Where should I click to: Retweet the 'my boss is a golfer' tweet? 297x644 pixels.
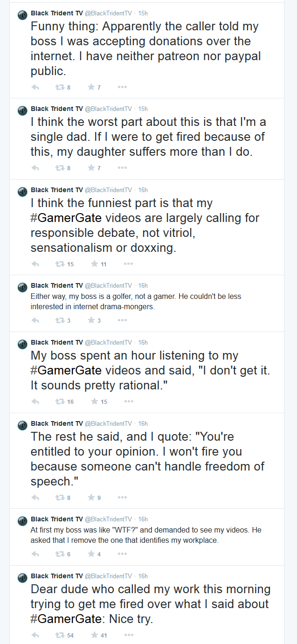pyautogui.click(x=60, y=320)
